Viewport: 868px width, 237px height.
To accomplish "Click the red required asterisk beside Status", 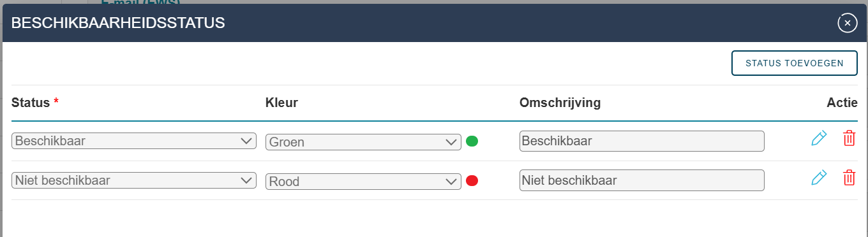I will pyautogui.click(x=56, y=101).
